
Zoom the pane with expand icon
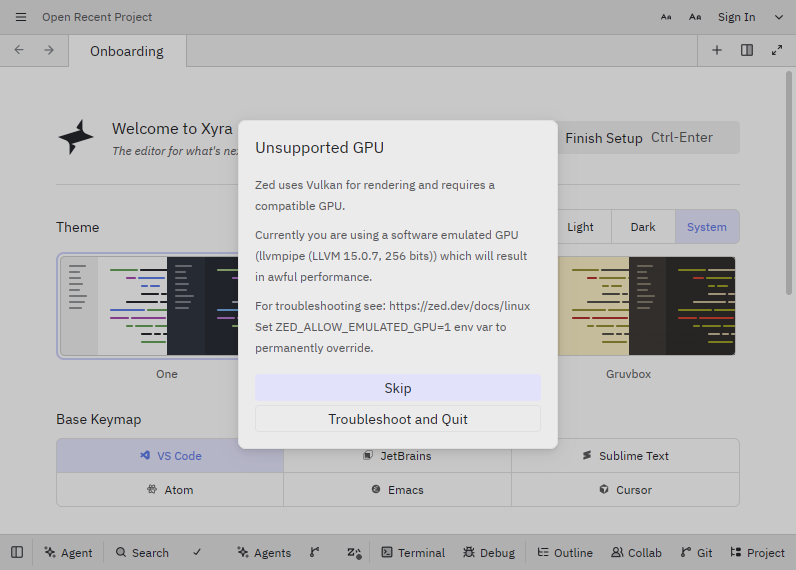(777, 50)
